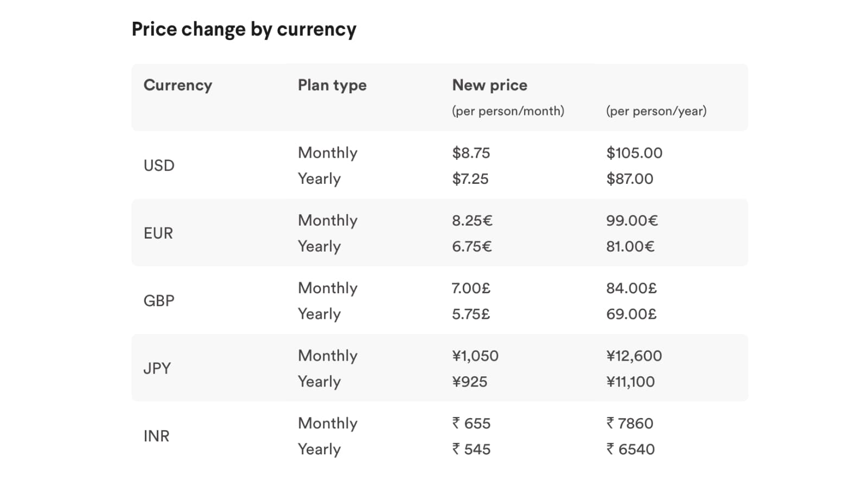Click the 81.00€ yearly total
868x488 pixels.
click(630, 247)
